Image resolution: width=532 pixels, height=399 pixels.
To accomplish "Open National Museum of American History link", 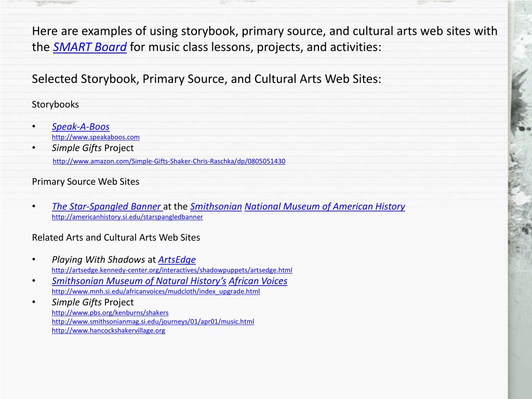I will tap(325, 206).
